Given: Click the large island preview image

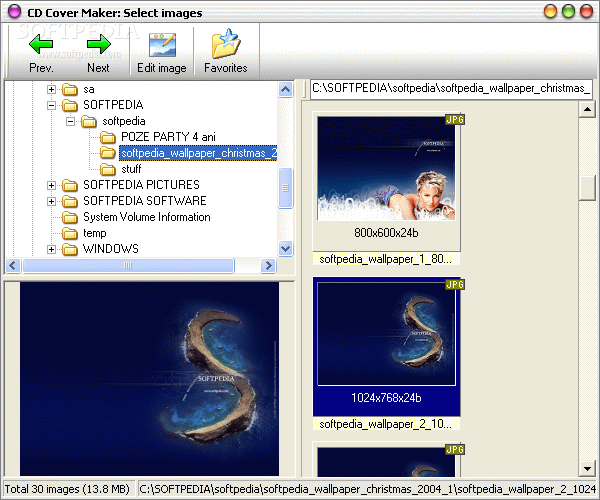Looking at the screenshot, I should [x=149, y=379].
